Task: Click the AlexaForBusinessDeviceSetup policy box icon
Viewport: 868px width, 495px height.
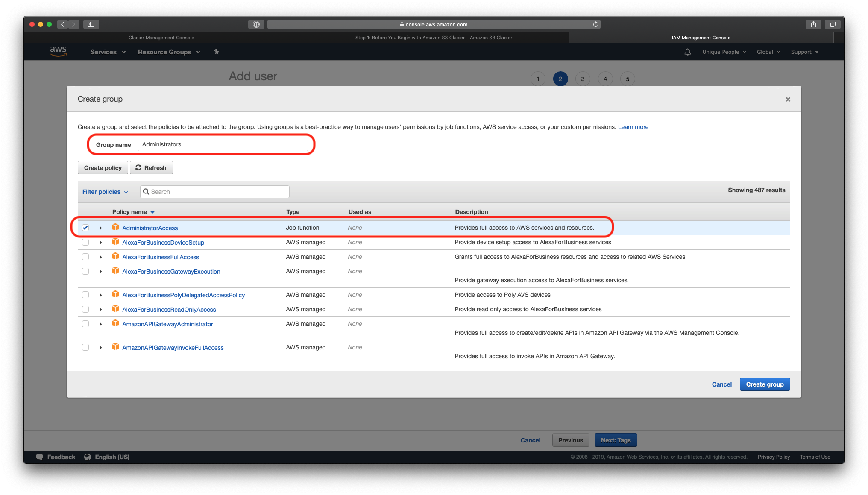Action: tap(115, 242)
